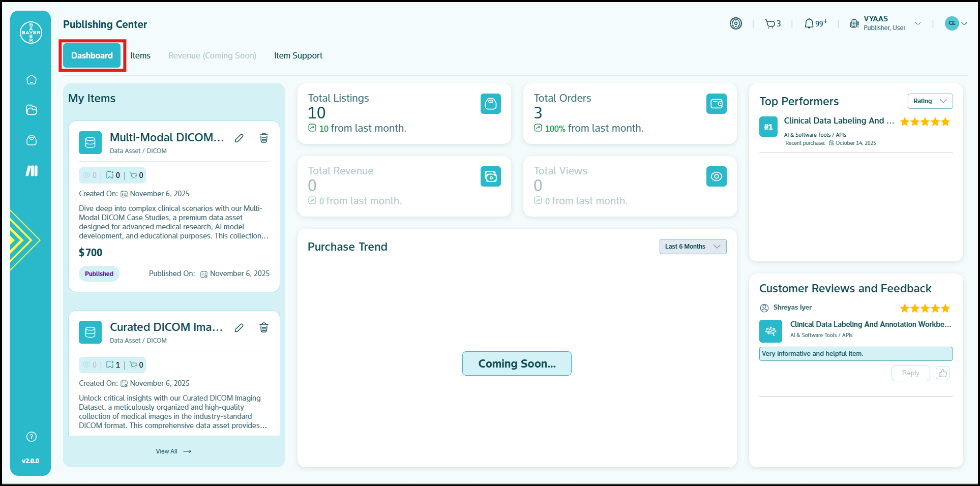Edit the Multi-Modal DICOM item

pos(239,138)
